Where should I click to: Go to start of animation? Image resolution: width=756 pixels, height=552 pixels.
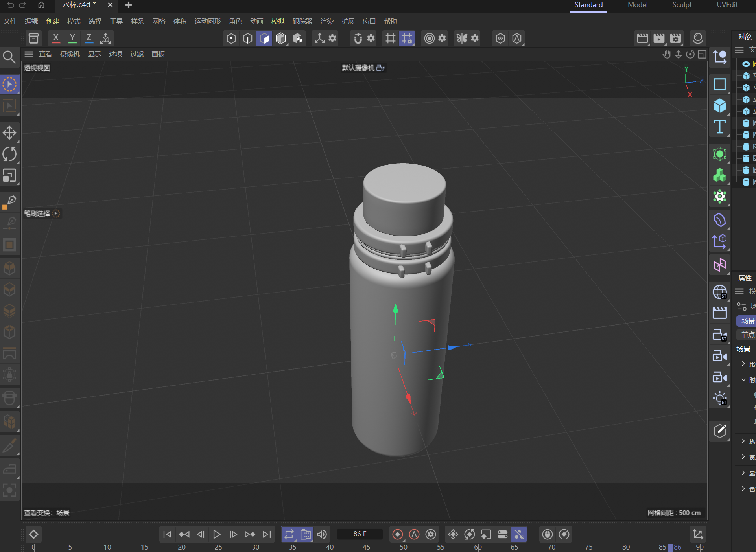167,534
